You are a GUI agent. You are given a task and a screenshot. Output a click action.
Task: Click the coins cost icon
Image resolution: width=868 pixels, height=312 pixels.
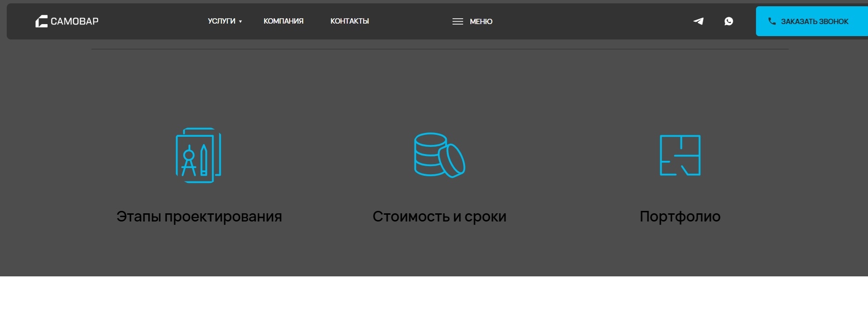440,155
